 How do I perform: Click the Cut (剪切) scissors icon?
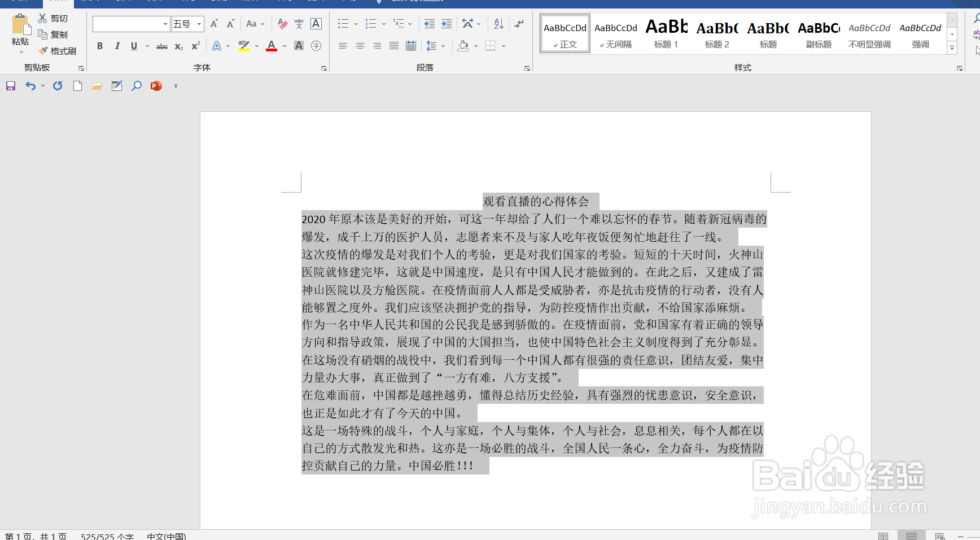pyautogui.click(x=42, y=18)
